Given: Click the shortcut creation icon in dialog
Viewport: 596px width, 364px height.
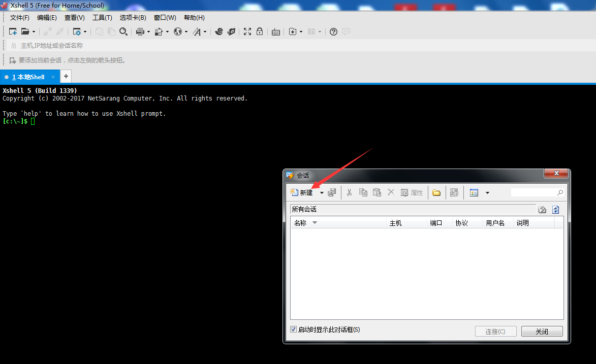Looking at the screenshot, I should tap(454, 192).
